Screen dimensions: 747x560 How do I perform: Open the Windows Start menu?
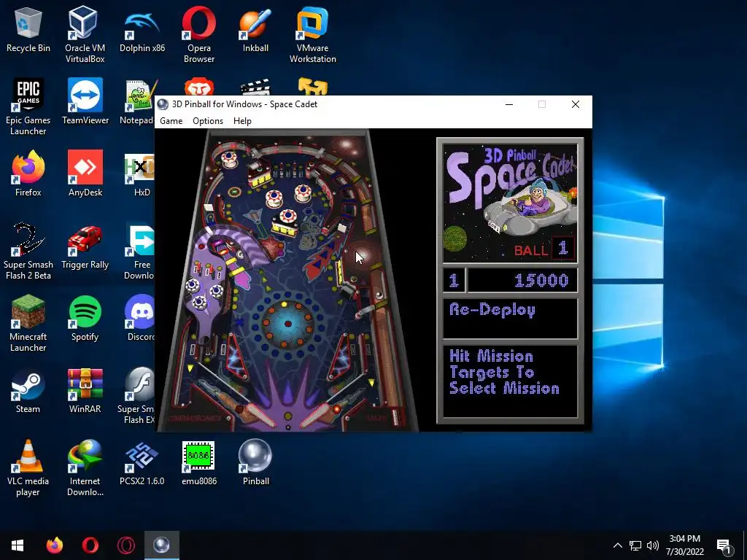click(18, 545)
